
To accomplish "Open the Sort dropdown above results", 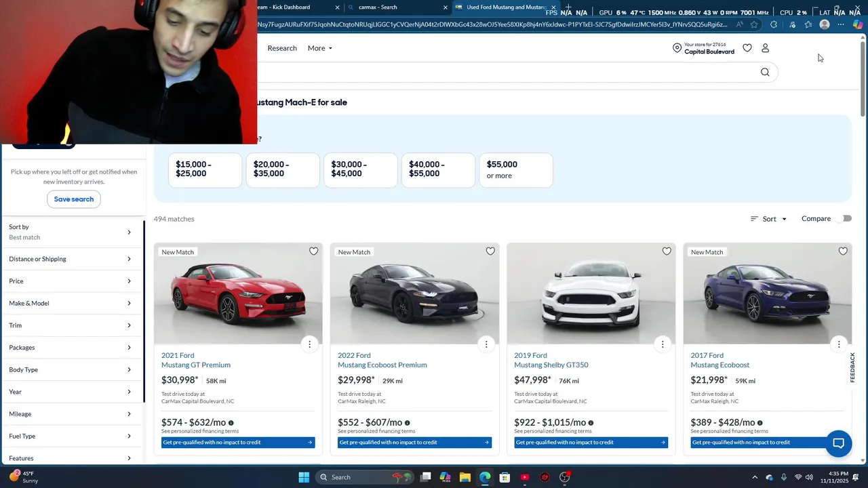I will coord(768,219).
